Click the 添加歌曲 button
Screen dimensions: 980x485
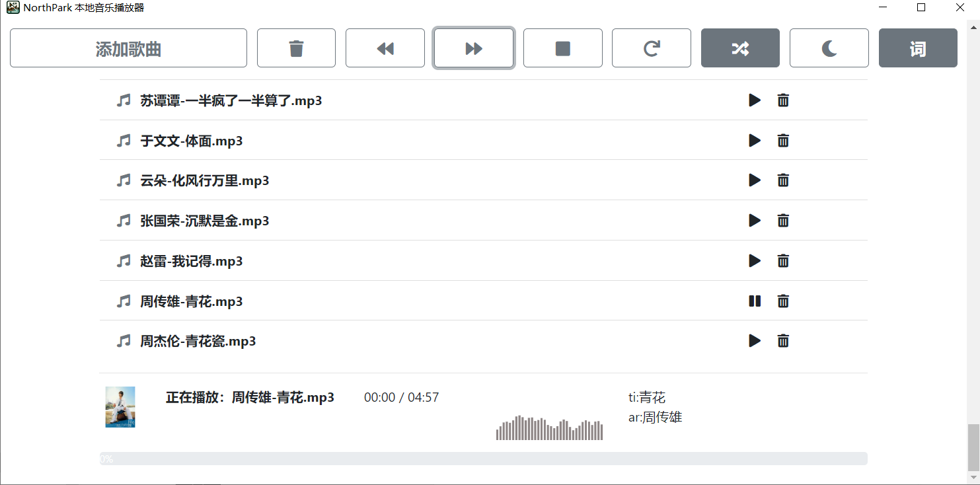click(128, 48)
